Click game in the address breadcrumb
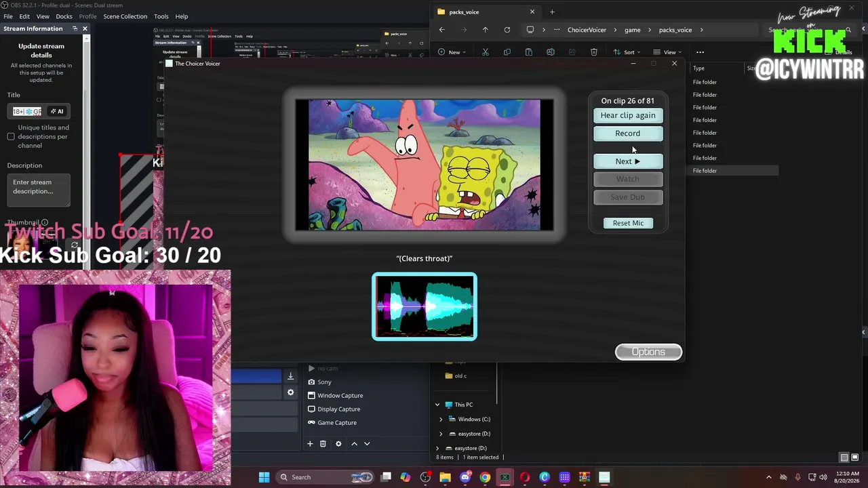The width and height of the screenshot is (868, 488). pyautogui.click(x=632, y=30)
